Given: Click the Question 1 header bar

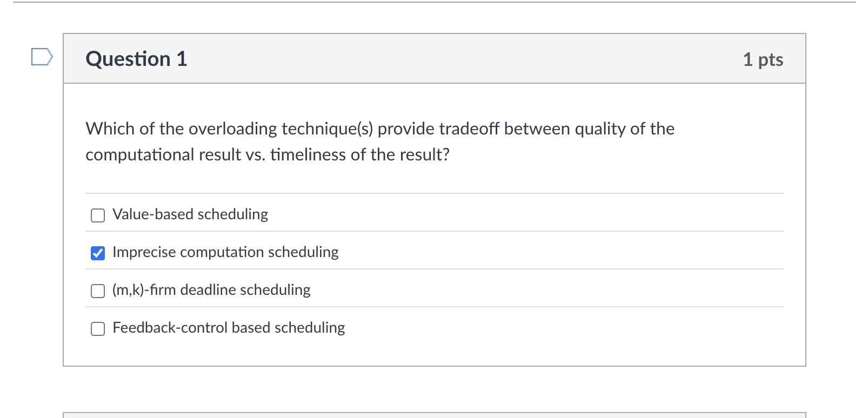Looking at the screenshot, I should click(x=432, y=59).
